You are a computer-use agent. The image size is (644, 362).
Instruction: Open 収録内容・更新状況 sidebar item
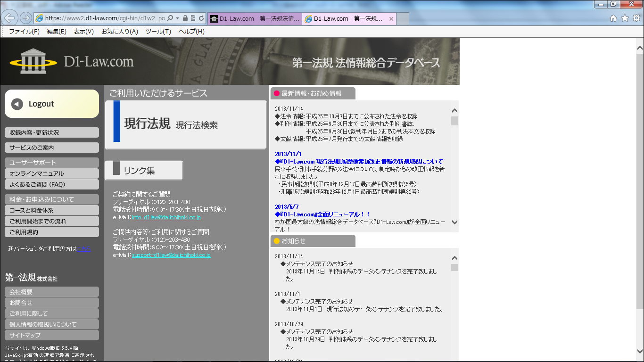point(52,132)
